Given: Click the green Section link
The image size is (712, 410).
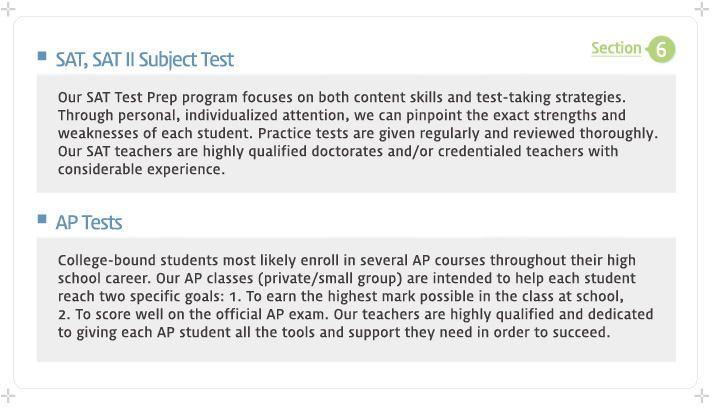Looking at the screenshot, I should pyautogui.click(x=616, y=48).
